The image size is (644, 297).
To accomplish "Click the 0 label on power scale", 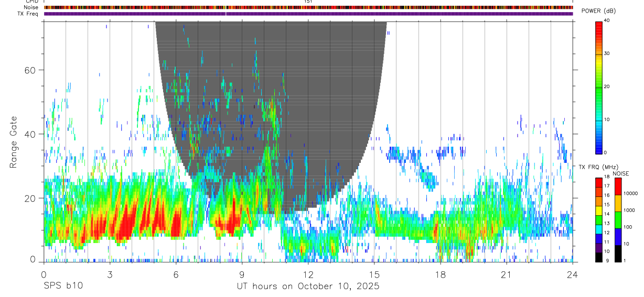I will point(605,152).
